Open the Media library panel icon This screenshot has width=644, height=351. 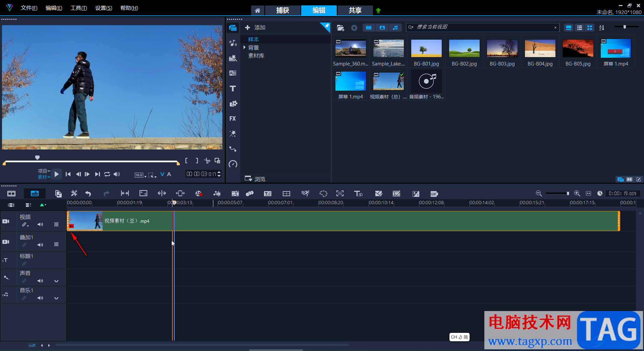click(233, 28)
